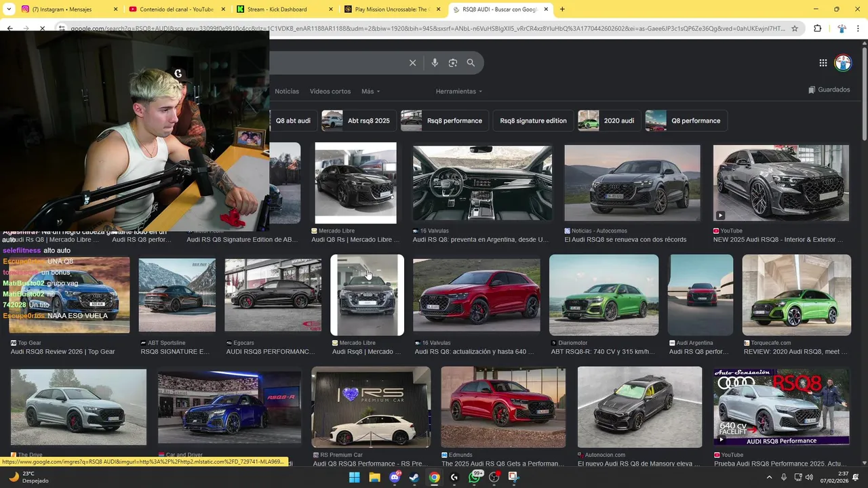Open the white RS Premium Car image
Viewport: 868px width, 488px height.
click(x=371, y=407)
